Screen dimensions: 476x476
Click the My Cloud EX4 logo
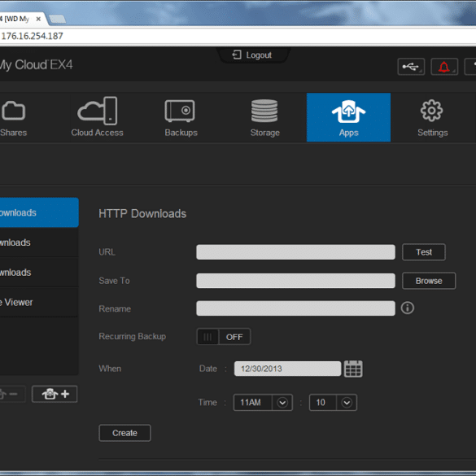coord(36,65)
